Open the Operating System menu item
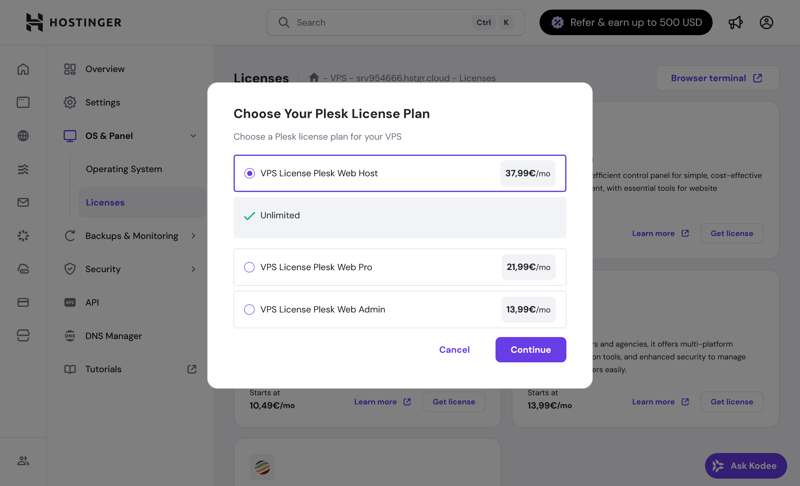This screenshot has height=486, width=800. [124, 169]
